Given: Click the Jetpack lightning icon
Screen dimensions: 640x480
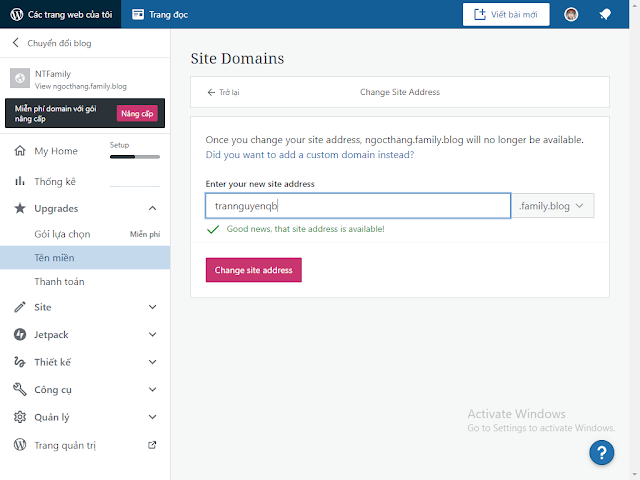Looking at the screenshot, I should click(20, 334).
